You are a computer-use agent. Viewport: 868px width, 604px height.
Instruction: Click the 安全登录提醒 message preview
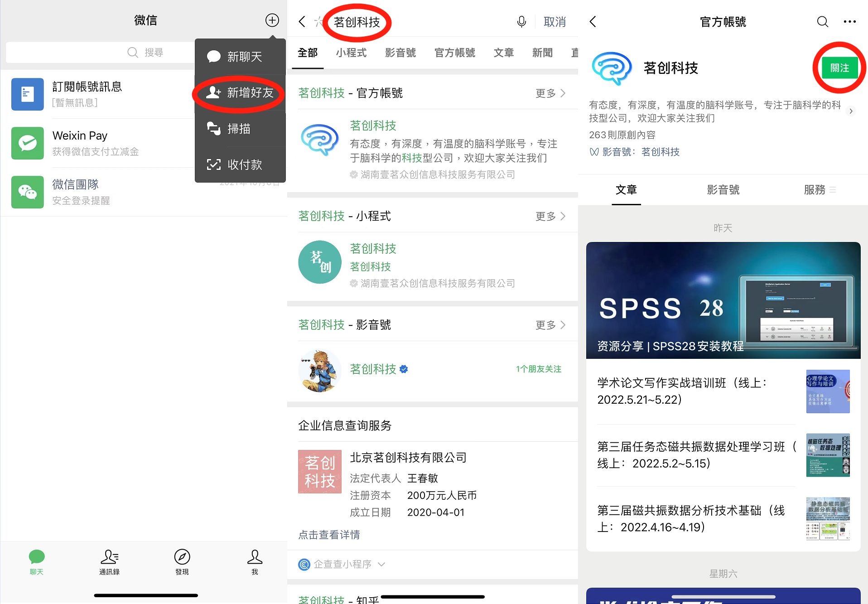click(81, 201)
